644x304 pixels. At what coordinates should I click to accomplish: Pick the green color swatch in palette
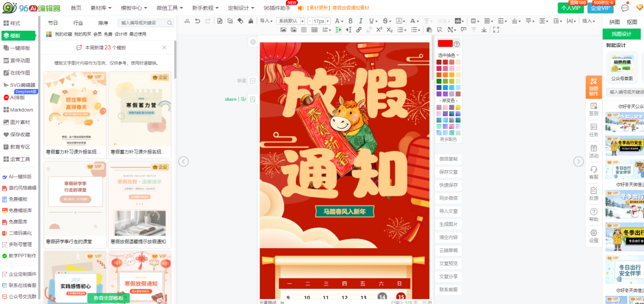[x=439, y=81]
